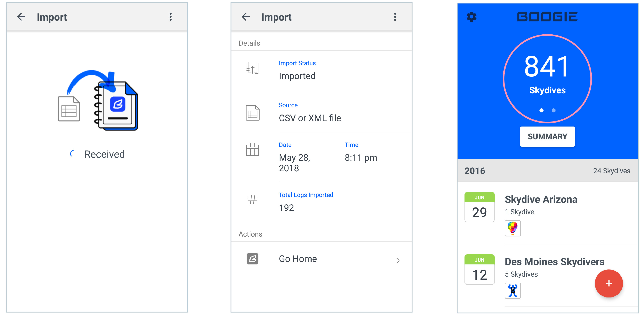Open the Skydive Arizona Jun 29 entry
The height and width of the screenshot is (322, 644).
click(x=548, y=213)
